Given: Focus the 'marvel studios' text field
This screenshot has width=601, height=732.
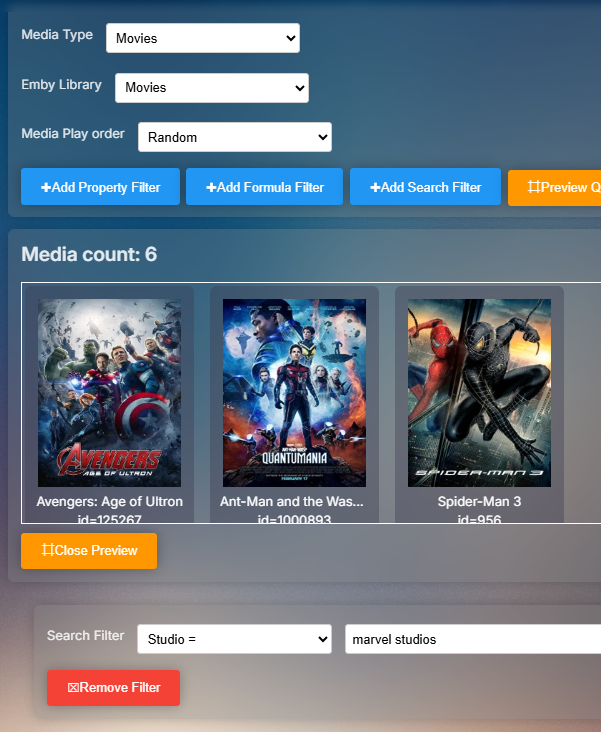Looking at the screenshot, I should coord(470,639).
